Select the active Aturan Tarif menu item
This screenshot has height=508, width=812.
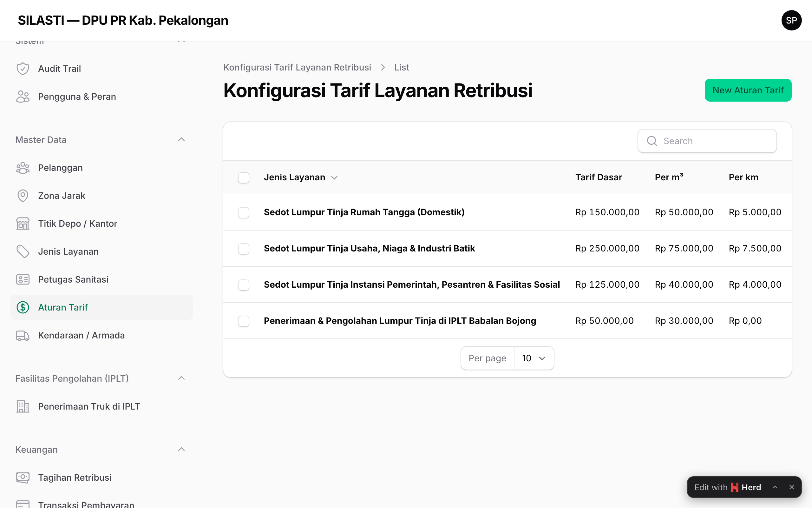coord(101,307)
